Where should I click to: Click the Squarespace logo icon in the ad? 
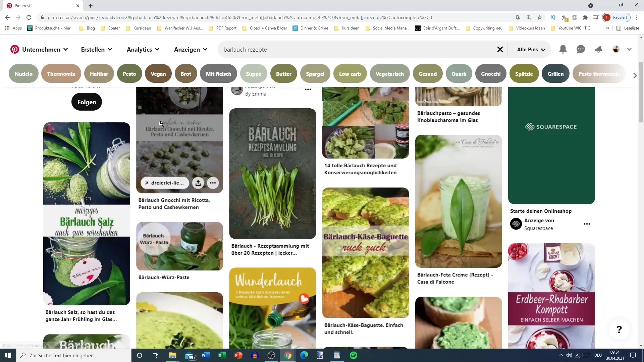coord(516,224)
